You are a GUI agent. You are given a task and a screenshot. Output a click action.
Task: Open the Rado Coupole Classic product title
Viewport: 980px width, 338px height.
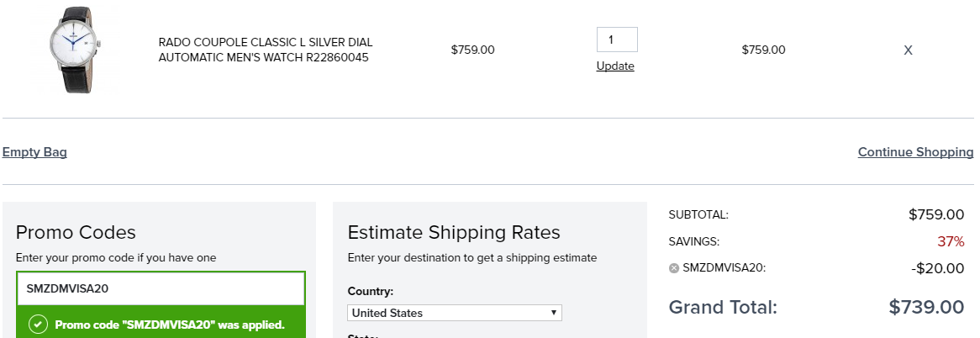click(x=266, y=50)
